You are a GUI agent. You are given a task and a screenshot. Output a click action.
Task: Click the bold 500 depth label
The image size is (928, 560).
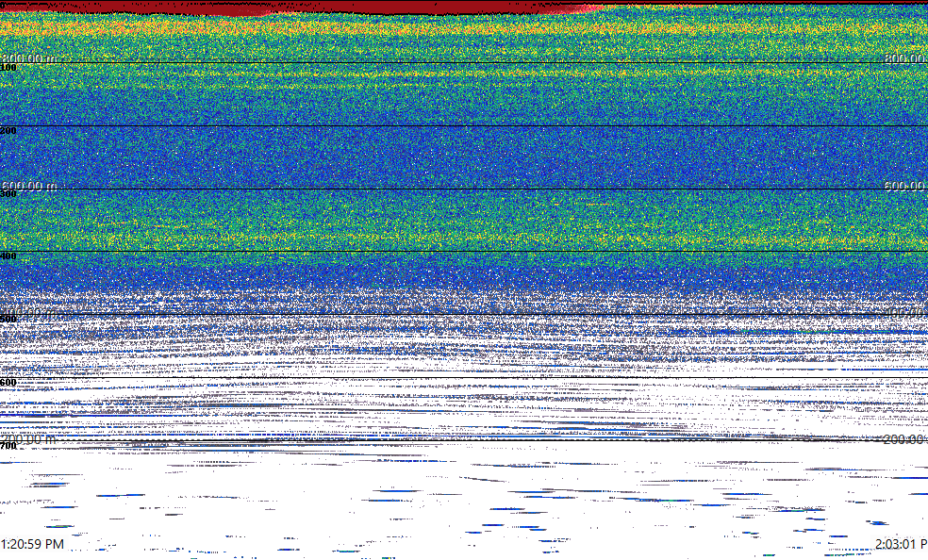(x=8, y=320)
